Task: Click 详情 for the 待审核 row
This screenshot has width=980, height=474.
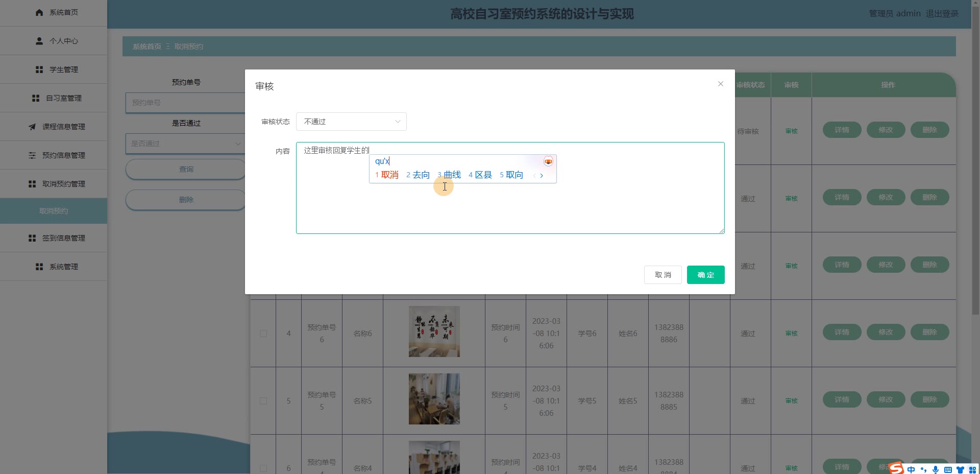Action: point(842,130)
